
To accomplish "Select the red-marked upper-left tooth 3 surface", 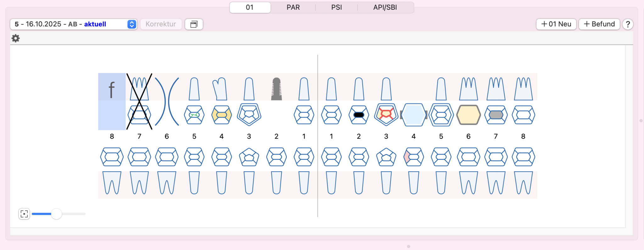I will 386,114.
